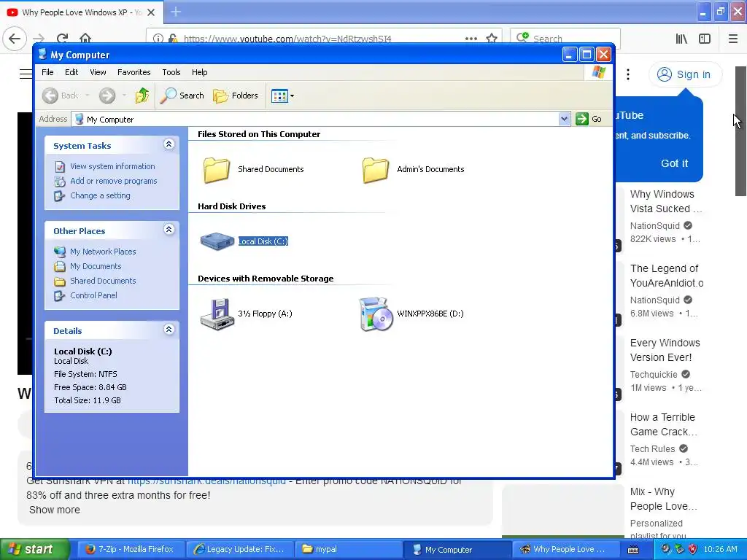Click the Search magnifier in My Computer toolbar
747x560 pixels.
tap(182, 96)
